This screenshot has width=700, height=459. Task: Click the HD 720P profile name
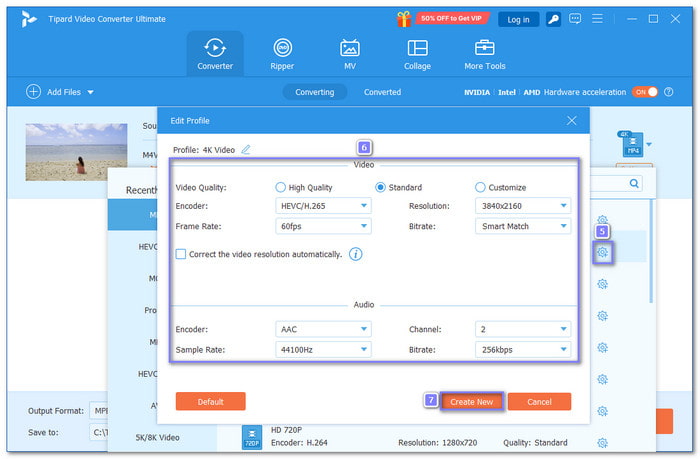[287, 430]
